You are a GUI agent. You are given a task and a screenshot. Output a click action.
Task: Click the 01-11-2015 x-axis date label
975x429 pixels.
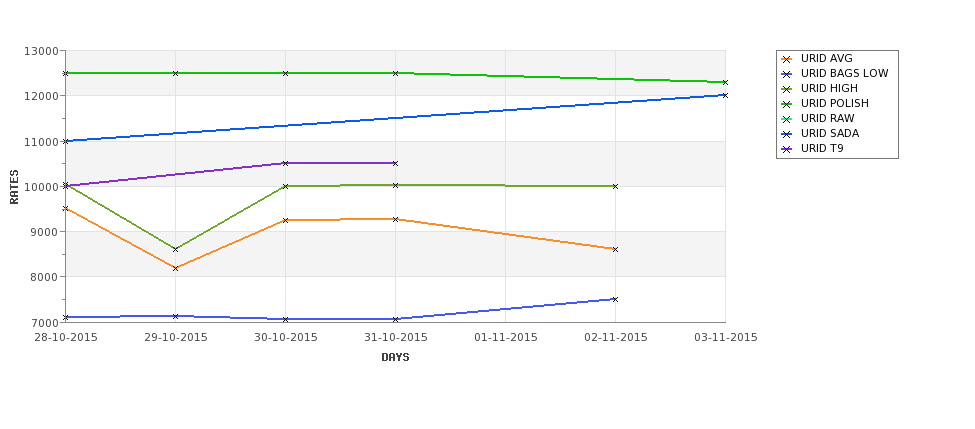[505, 338]
